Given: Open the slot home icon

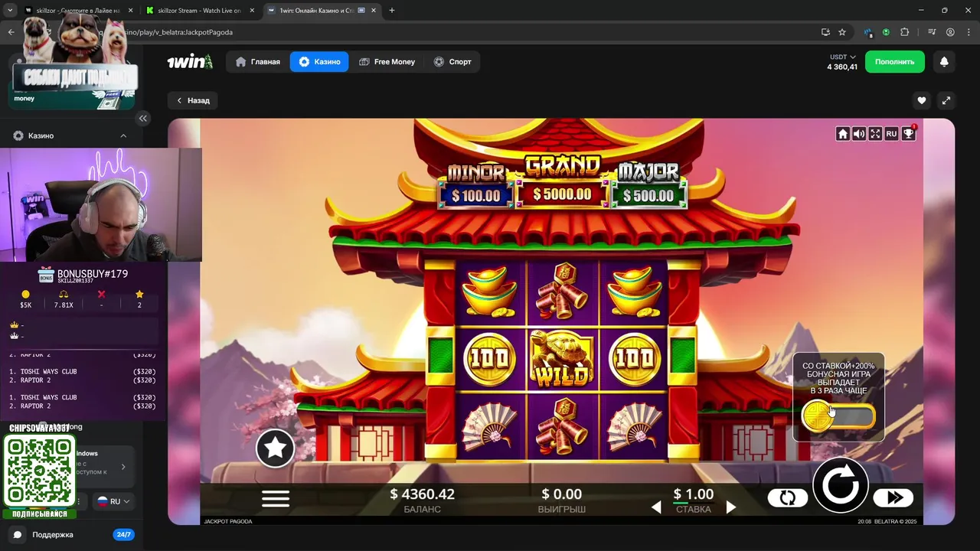Looking at the screenshot, I should pyautogui.click(x=843, y=134).
